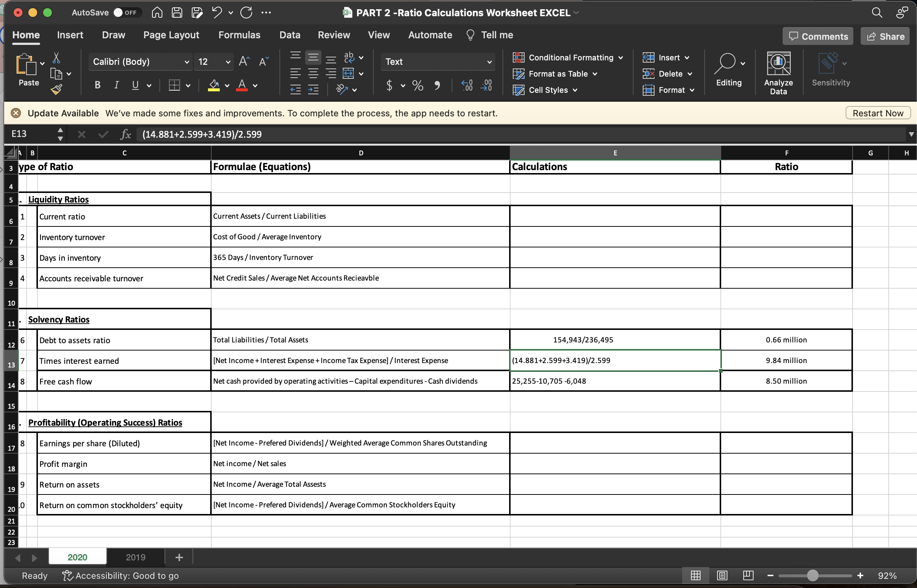Image resolution: width=917 pixels, height=588 pixels.
Task: Click the zoom slider handle
Action: pyautogui.click(x=812, y=575)
